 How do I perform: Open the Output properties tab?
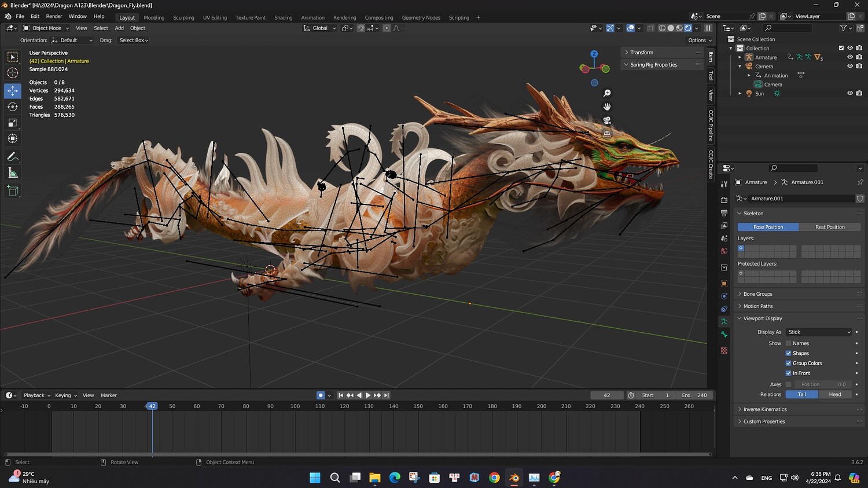click(724, 213)
